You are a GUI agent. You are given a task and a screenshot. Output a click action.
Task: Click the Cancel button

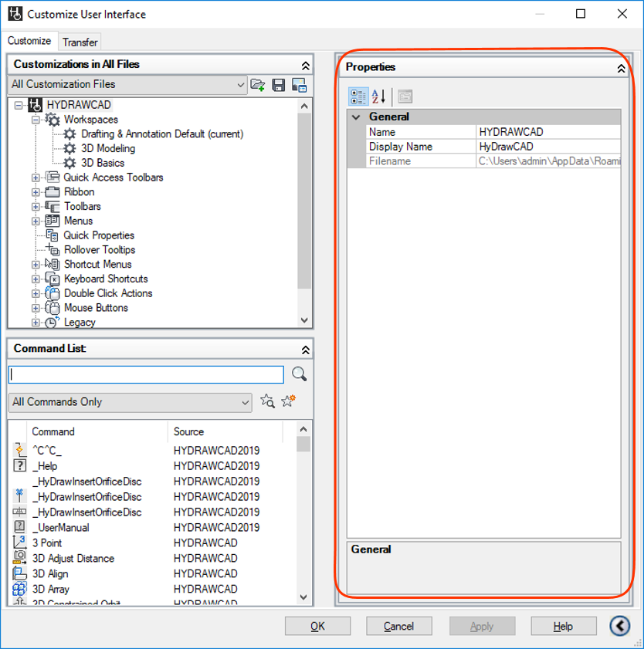398,626
